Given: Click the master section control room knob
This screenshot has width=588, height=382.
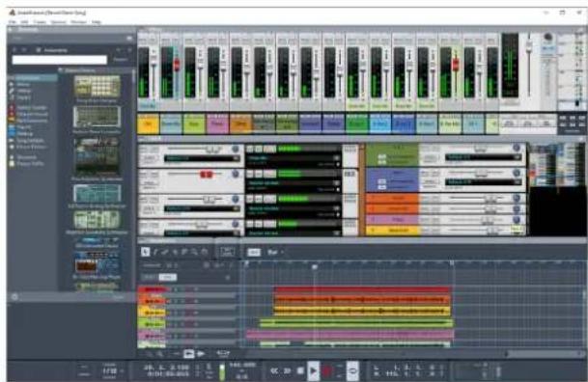Looking at the screenshot, I should point(547,37).
